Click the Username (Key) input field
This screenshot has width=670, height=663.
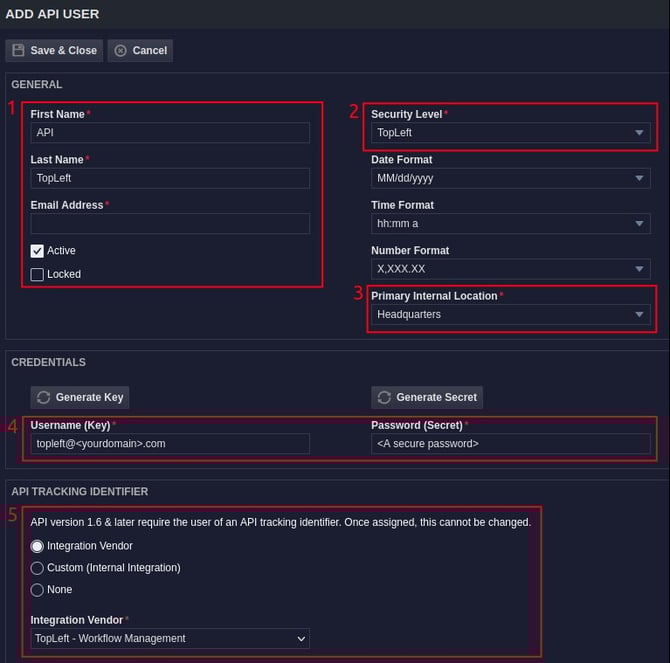tap(170, 443)
